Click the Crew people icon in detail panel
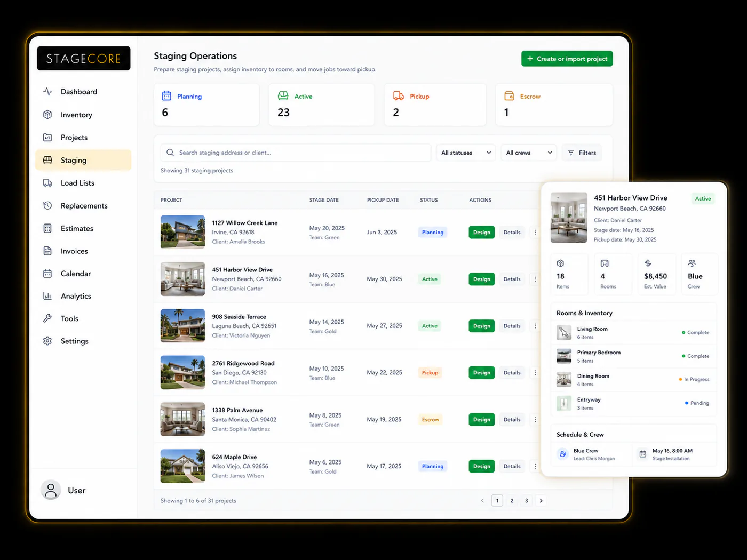Screen dimensions: 747x560 692,263
